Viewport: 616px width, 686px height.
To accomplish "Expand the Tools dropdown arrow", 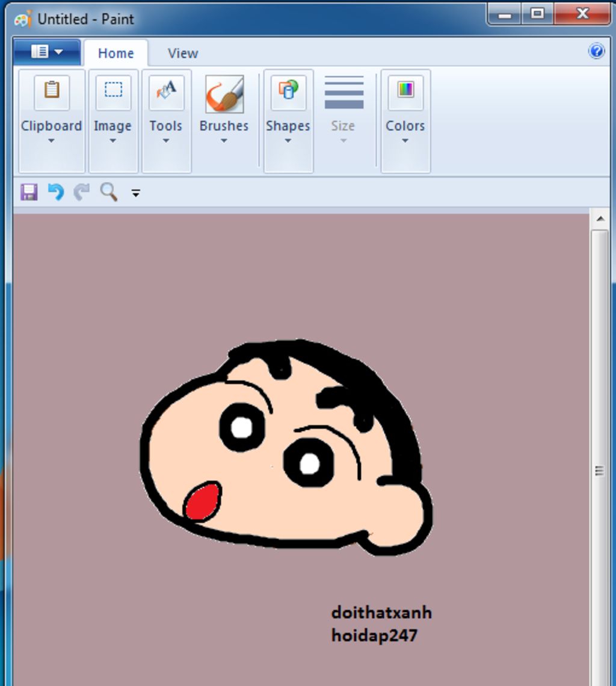I will [166, 141].
